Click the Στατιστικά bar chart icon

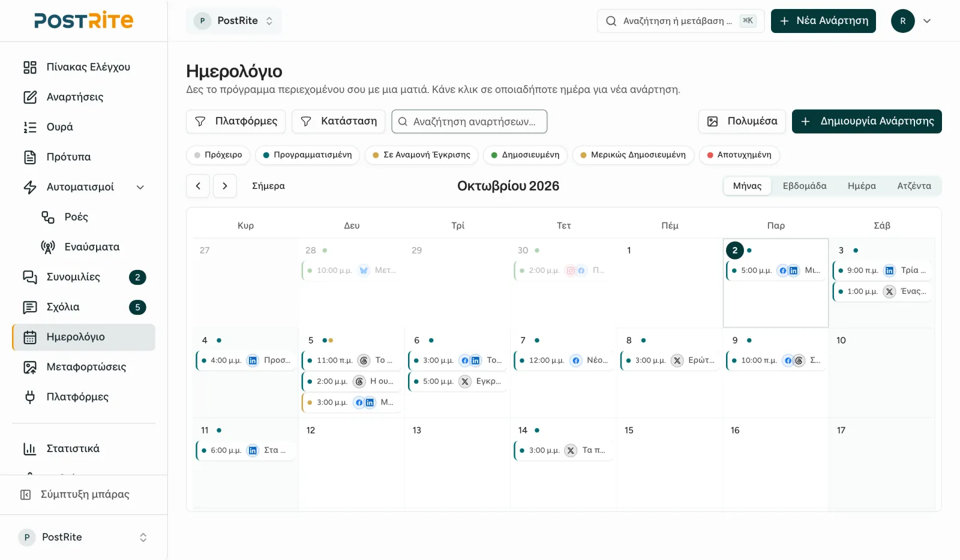point(30,448)
